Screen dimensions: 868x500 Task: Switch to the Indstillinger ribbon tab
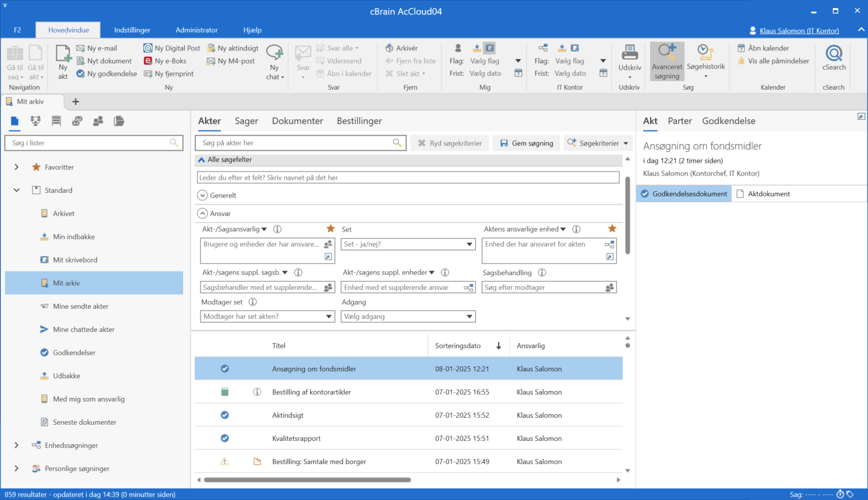pyautogui.click(x=132, y=30)
